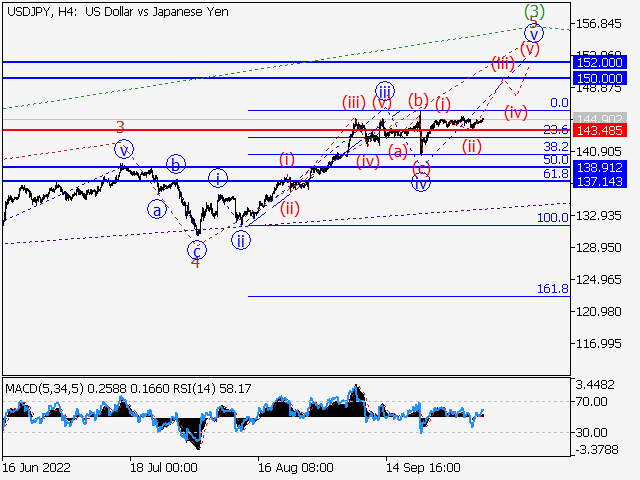The image size is (640, 480).
Task: Click the 18 Jul 00:00 date label
Action: [x=164, y=468]
